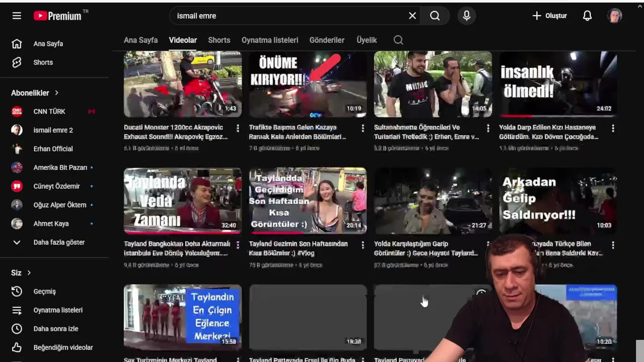Viewport: 644px width, 362px height.
Task: Switch to channel Shorts tab
Action: point(219,40)
